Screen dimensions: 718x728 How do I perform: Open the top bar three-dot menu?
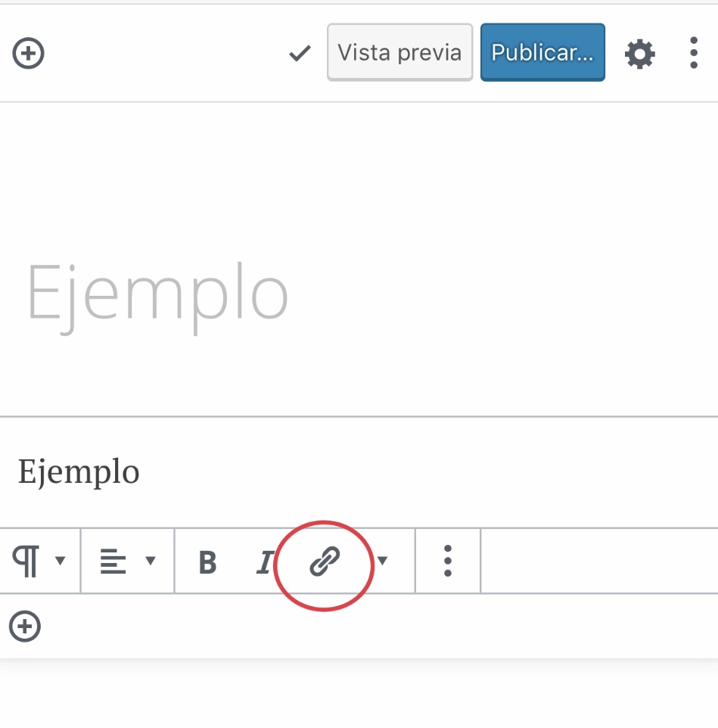coord(694,54)
